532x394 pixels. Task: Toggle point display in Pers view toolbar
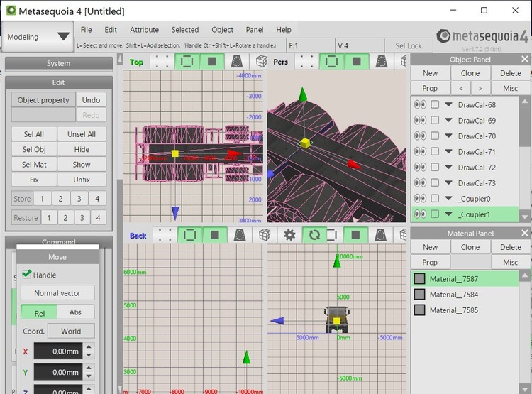coord(306,62)
